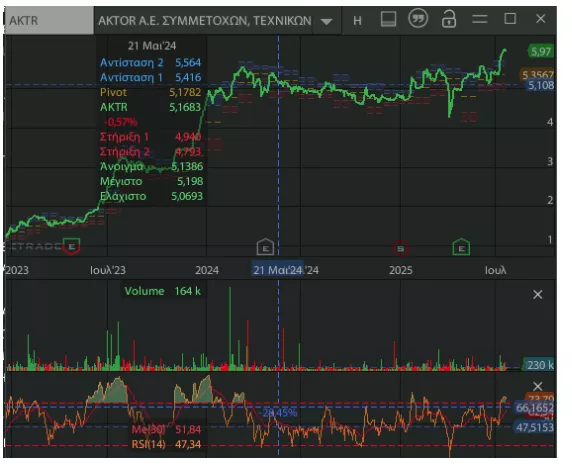Click the AKTR ticker symbol field
Image resolution: width=572 pixels, height=467 pixels.
tap(49, 20)
